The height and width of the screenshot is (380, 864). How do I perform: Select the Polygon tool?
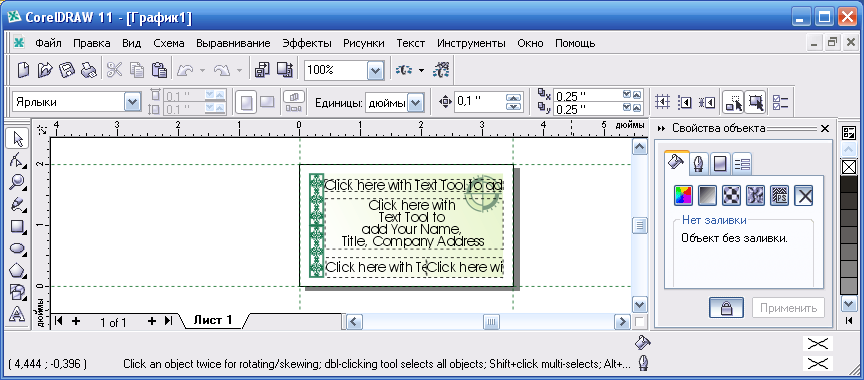(x=17, y=270)
